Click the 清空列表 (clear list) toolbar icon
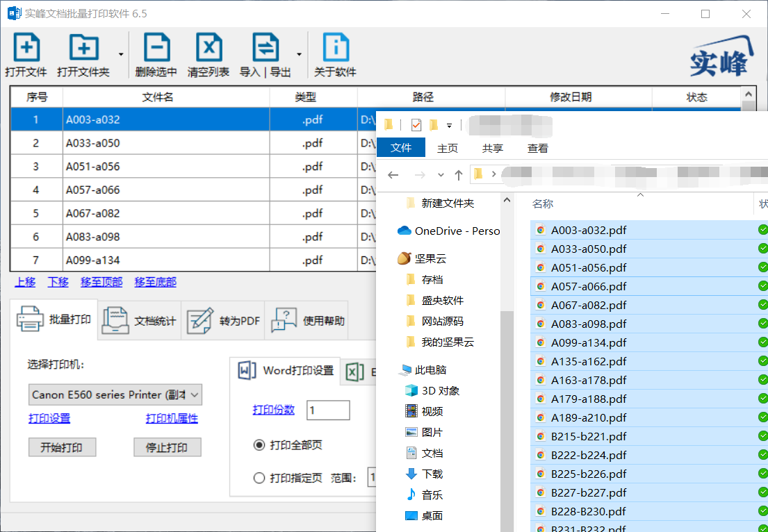Viewport: 768px width, 532px height. [209, 48]
